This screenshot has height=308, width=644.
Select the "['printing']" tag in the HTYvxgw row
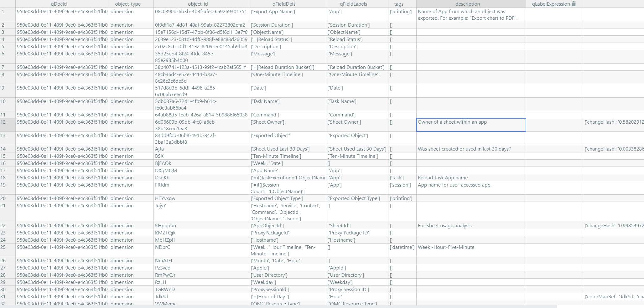[x=402, y=198]
